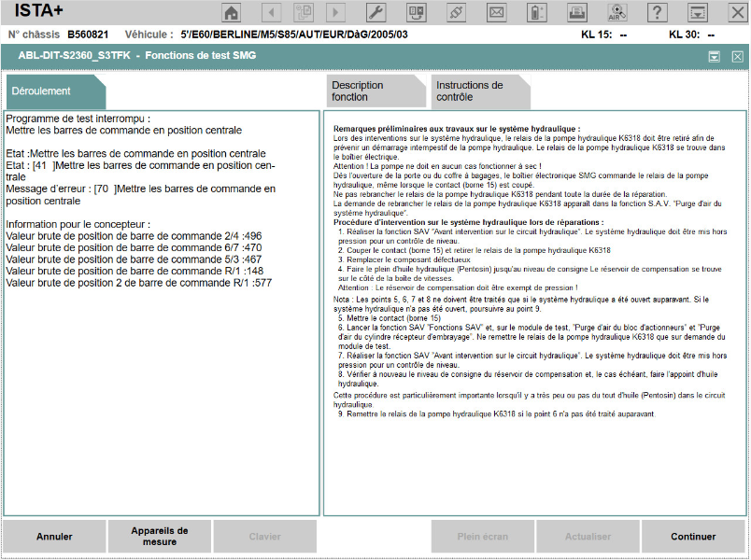Close the Fonctions de test SMG panel
The height and width of the screenshot is (560, 751).
tap(738, 57)
